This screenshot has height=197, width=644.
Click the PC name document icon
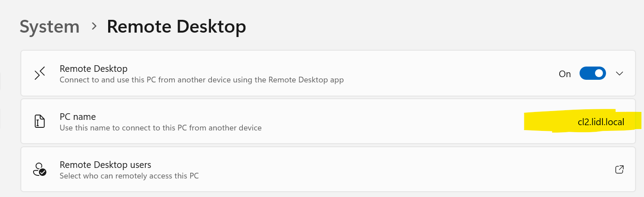(x=40, y=122)
